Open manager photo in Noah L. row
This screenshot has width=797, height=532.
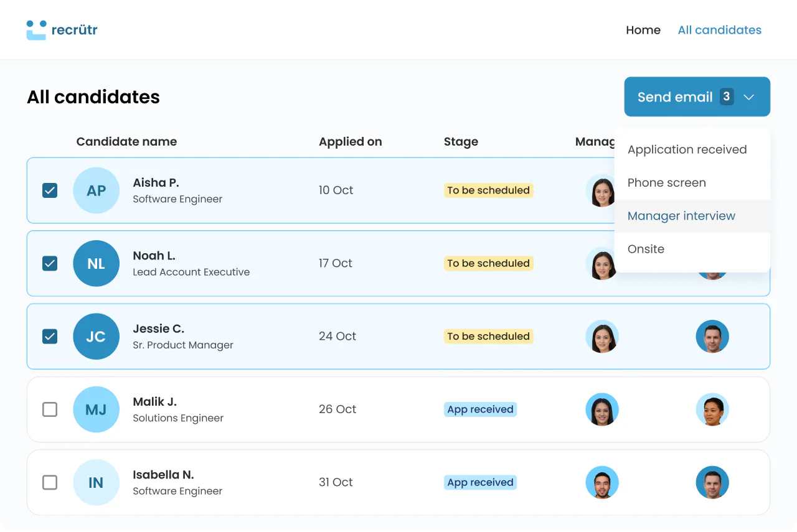(600, 263)
